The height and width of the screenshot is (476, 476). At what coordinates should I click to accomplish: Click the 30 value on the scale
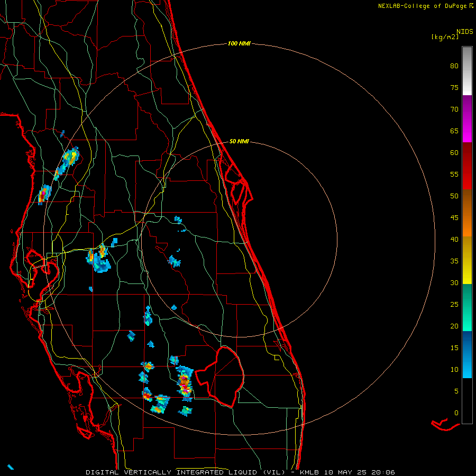(454, 282)
